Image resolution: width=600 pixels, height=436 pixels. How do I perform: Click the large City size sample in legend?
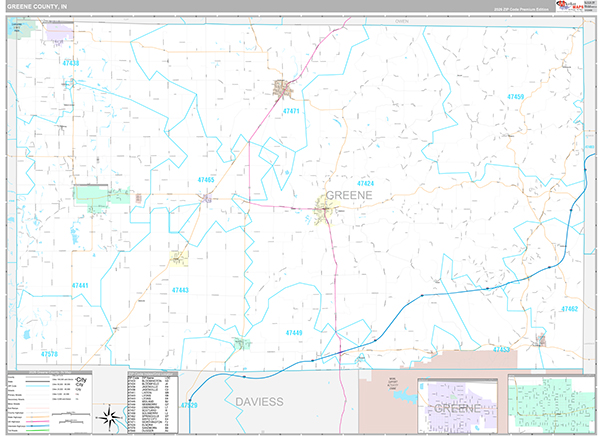[x=81, y=380]
